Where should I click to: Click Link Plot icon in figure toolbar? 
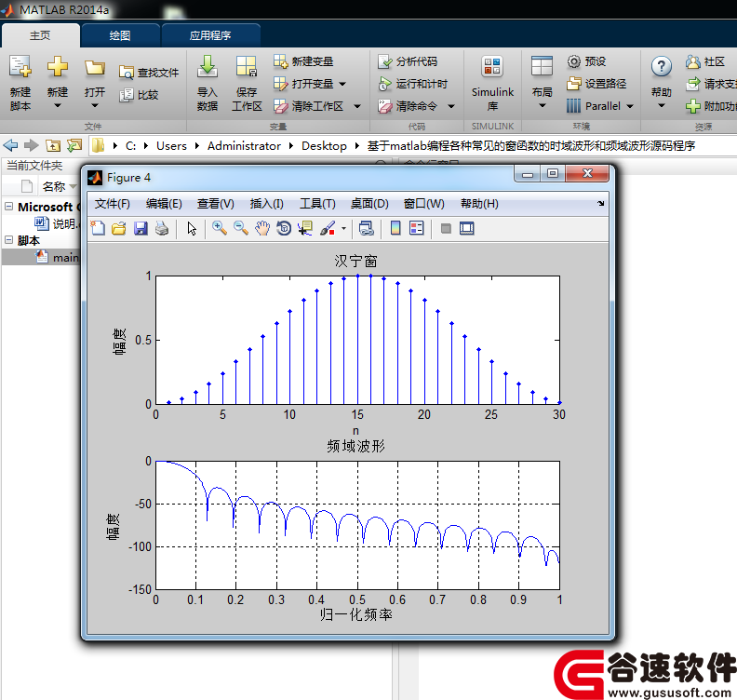[366, 228]
